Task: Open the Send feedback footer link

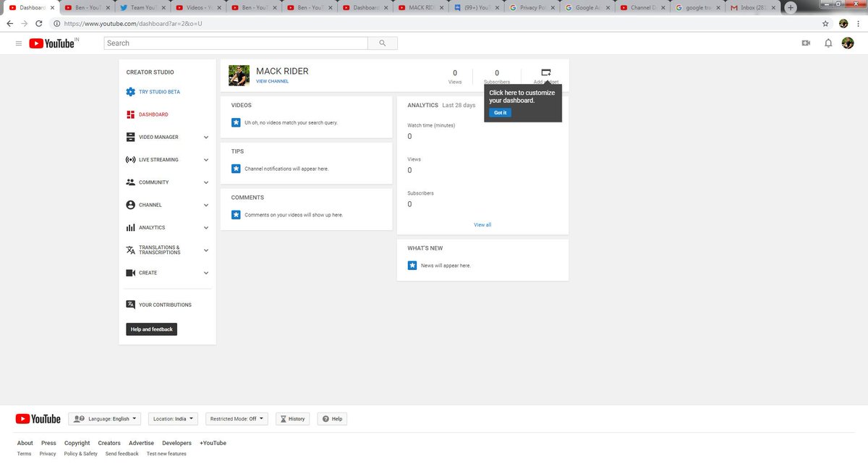Action: (122, 454)
